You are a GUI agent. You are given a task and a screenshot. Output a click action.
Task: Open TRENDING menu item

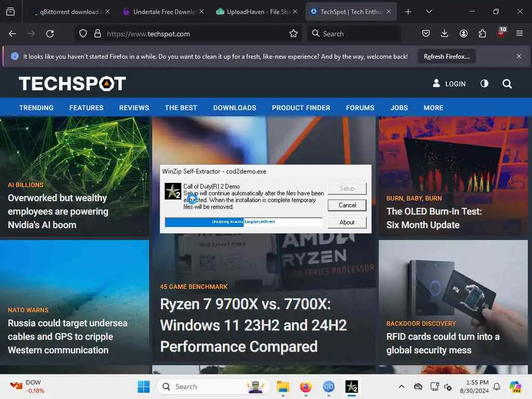coord(36,108)
